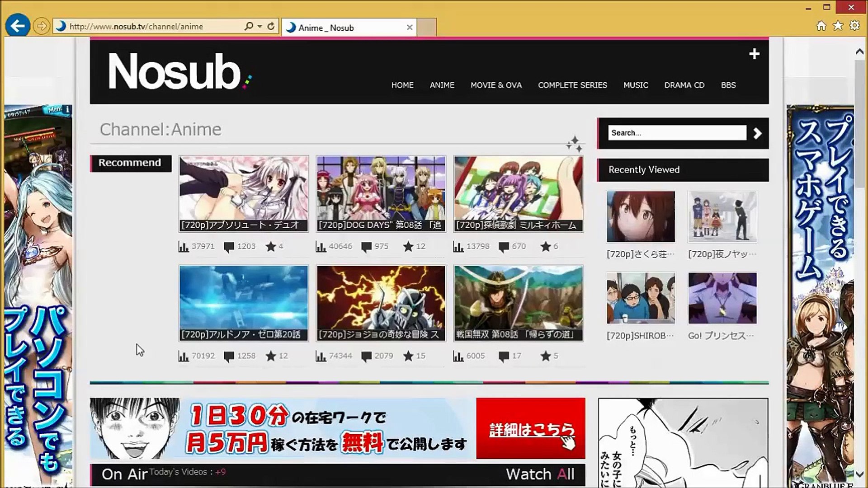Click the star icon beside 6
This screenshot has width=868, height=488.
point(546,246)
